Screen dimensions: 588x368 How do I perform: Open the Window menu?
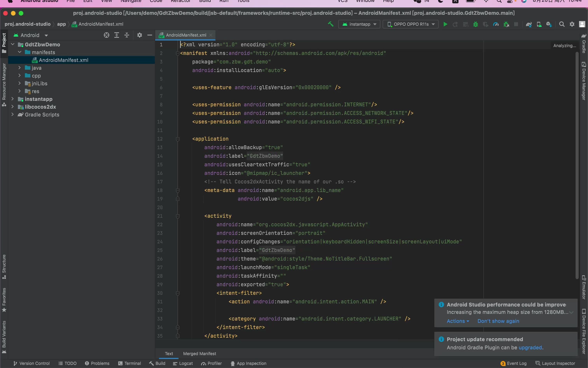pos(365,1)
